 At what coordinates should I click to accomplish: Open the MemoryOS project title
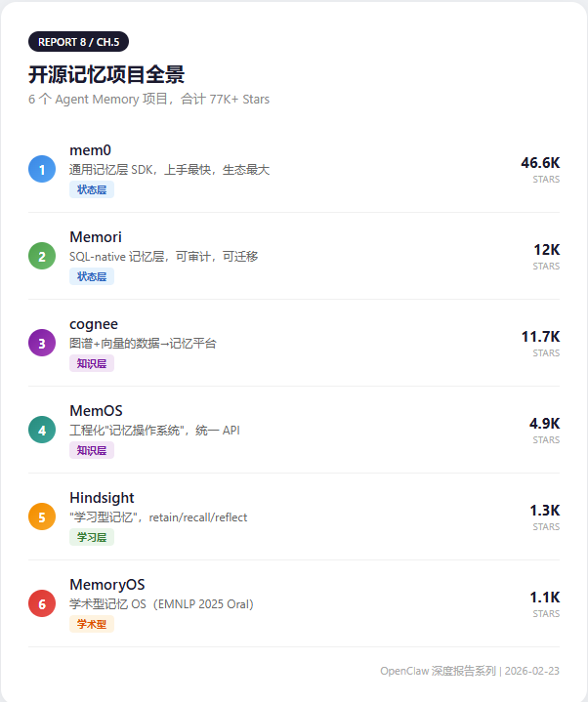coord(106,584)
